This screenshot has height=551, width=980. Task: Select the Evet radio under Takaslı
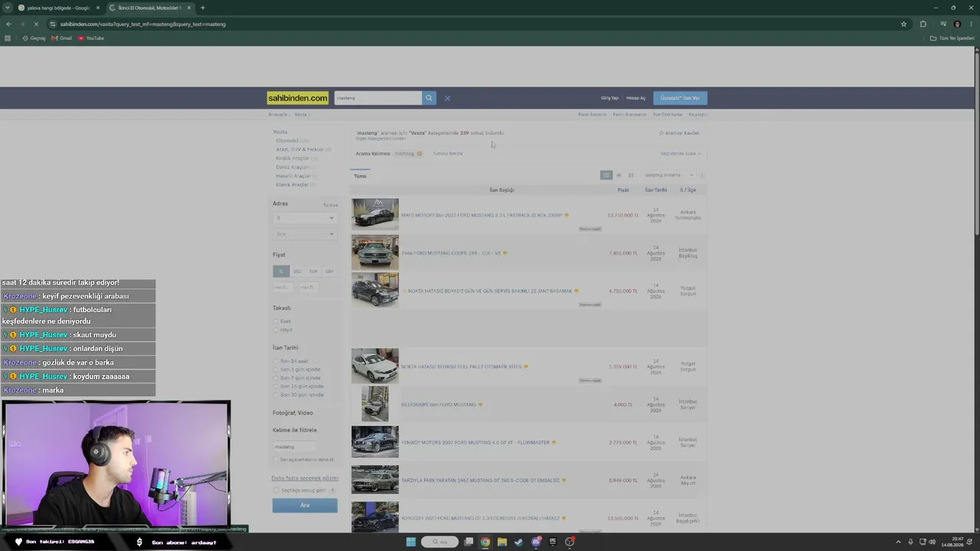(276, 321)
